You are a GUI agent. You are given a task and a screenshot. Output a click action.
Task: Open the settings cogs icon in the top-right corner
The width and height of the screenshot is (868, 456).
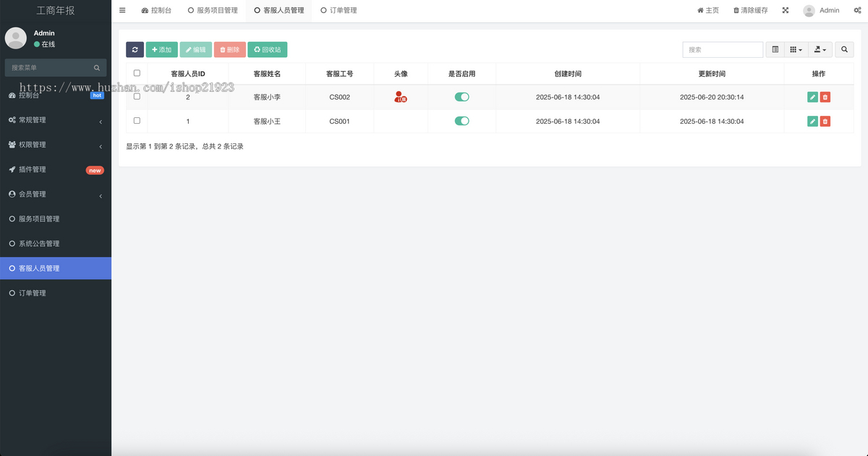856,10
